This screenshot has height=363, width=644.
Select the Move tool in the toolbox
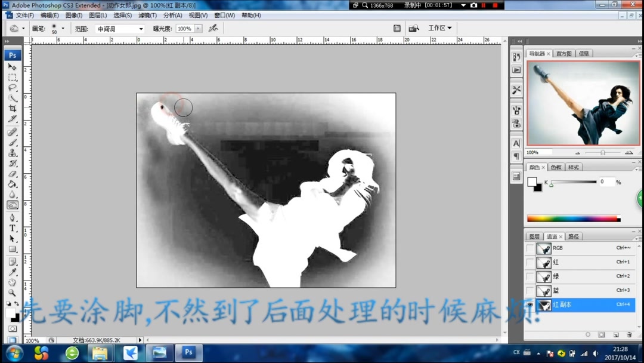click(13, 66)
